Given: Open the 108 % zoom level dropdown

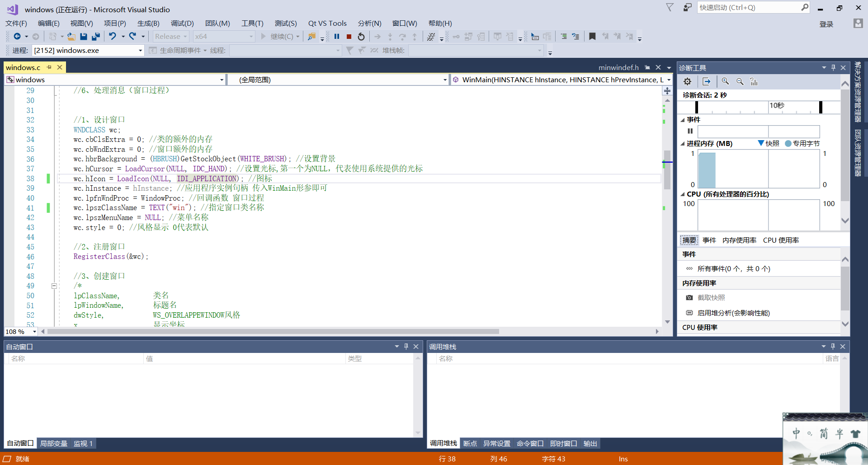Looking at the screenshot, I should click(34, 332).
